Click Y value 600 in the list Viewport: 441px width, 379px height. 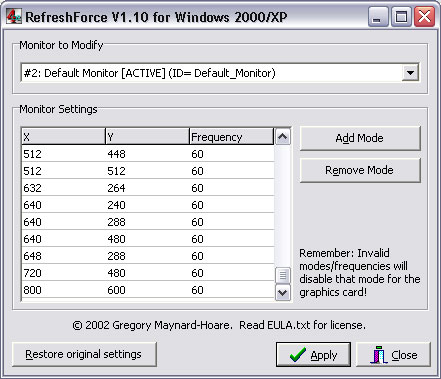tap(116, 290)
